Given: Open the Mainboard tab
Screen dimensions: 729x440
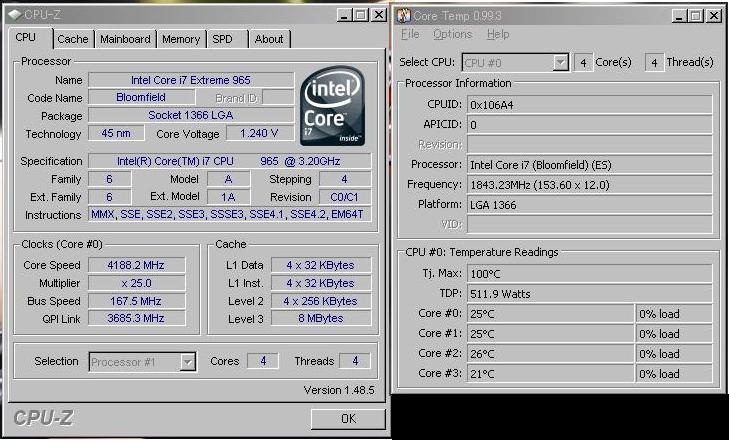Looking at the screenshot, I should 125,39.
